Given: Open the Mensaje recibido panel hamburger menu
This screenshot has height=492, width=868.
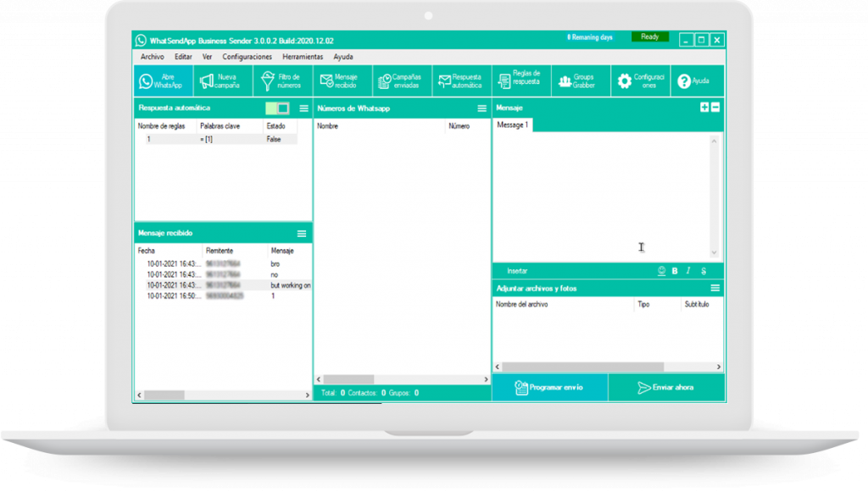Looking at the screenshot, I should pyautogui.click(x=302, y=234).
